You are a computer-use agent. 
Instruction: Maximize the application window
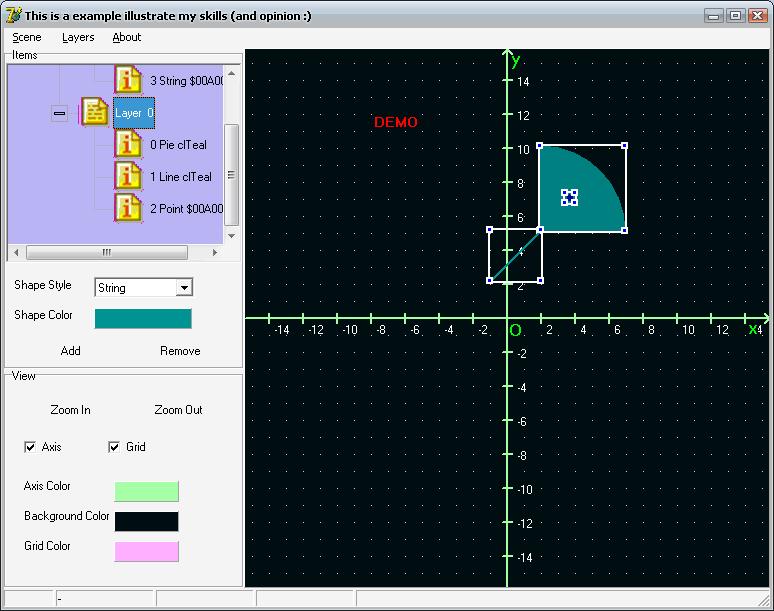pyautogui.click(x=735, y=16)
